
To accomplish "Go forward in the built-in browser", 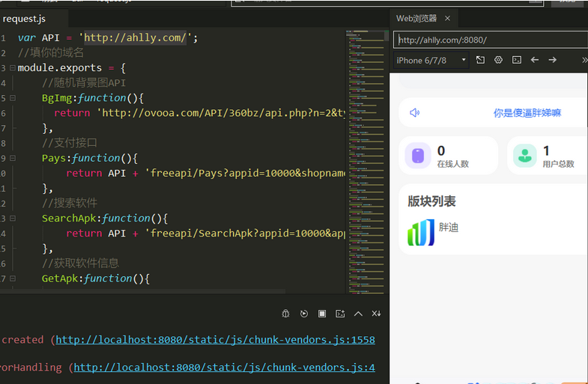I will point(553,60).
